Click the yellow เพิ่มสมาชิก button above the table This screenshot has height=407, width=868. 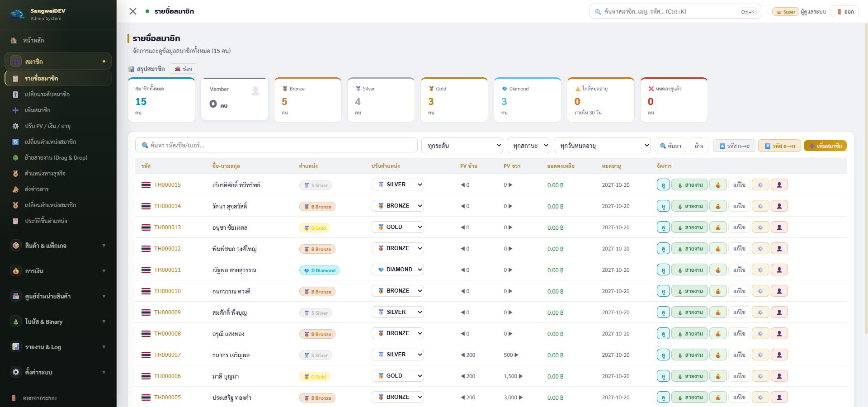[825, 146]
